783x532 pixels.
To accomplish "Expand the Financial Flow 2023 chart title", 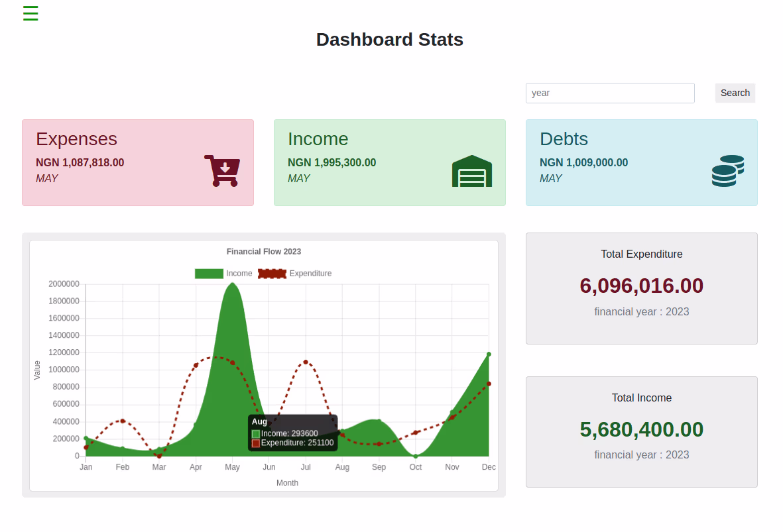I will coord(263,252).
